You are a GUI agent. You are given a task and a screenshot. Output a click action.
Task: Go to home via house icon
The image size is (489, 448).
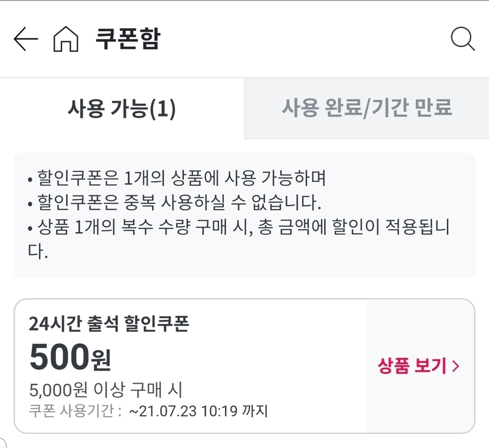(65, 39)
